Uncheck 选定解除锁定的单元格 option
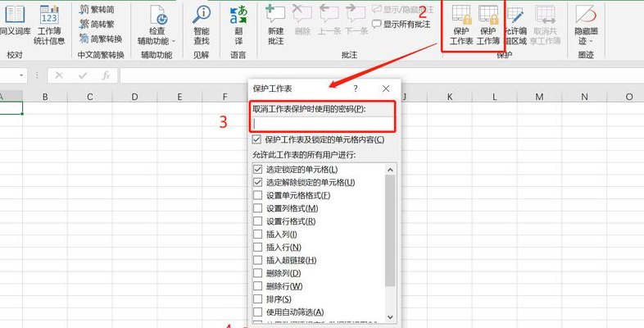 coord(257,182)
